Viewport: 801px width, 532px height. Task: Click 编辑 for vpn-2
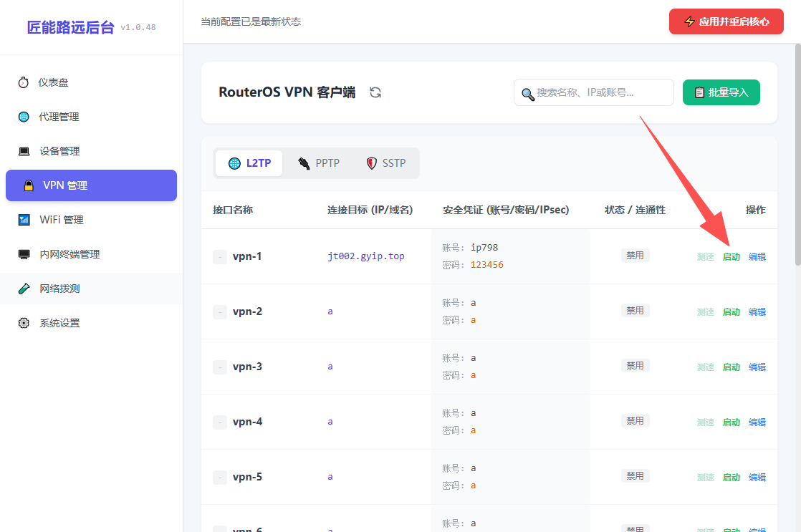757,312
